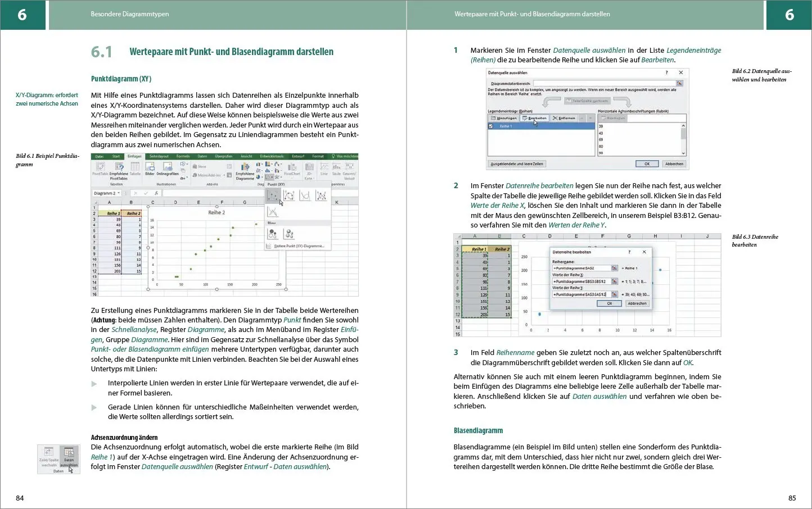Click the fx insert function icon

coord(156,193)
